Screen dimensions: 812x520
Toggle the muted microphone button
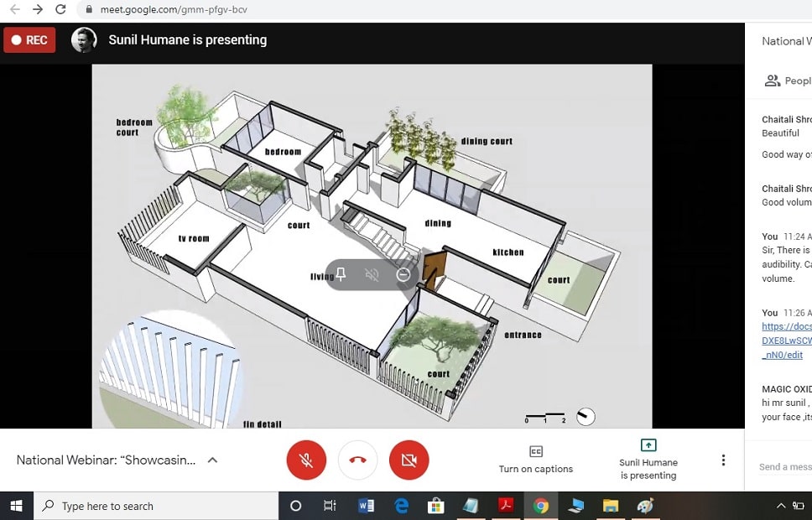(x=306, y=460)
